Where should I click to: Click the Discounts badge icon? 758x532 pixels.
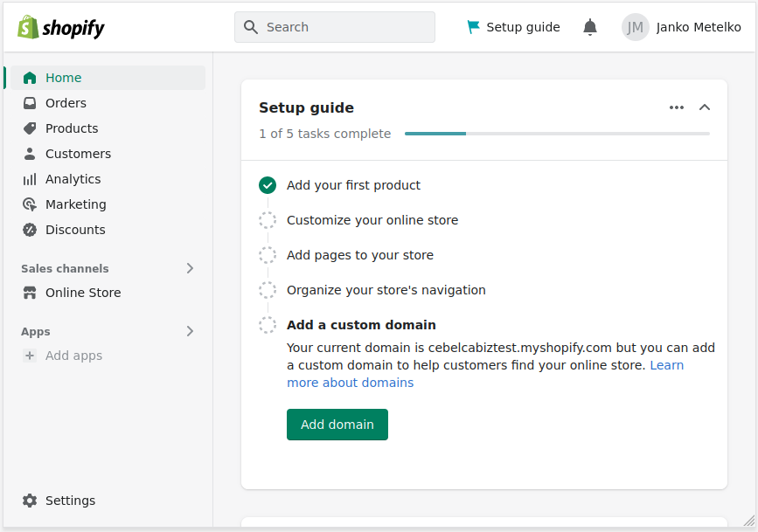[30, 230]
